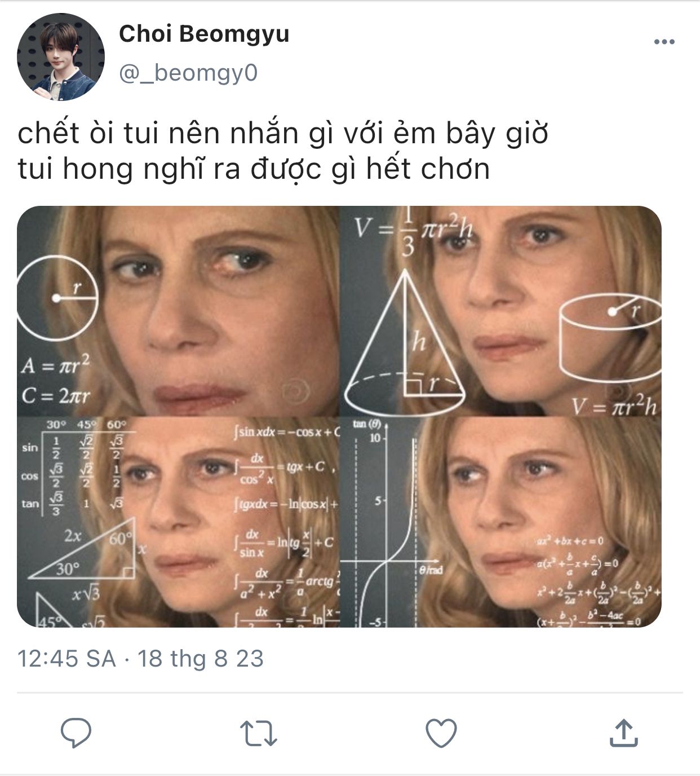Open the top-right meme image with cone volume
The height and width of the screenshot is (776, 700).
click(x=501, y=311)
